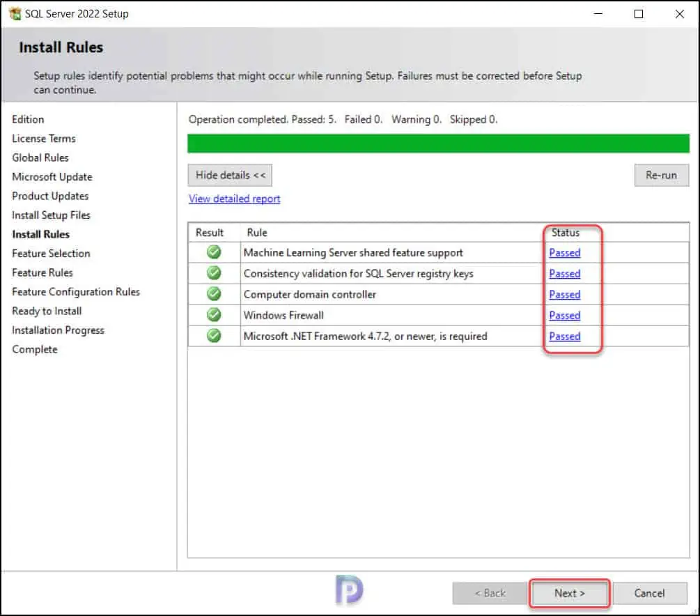Image resolution: width=700 pixels, height=616 pixels.
Task: Re-run the install rules check
Action: point(661,175)
